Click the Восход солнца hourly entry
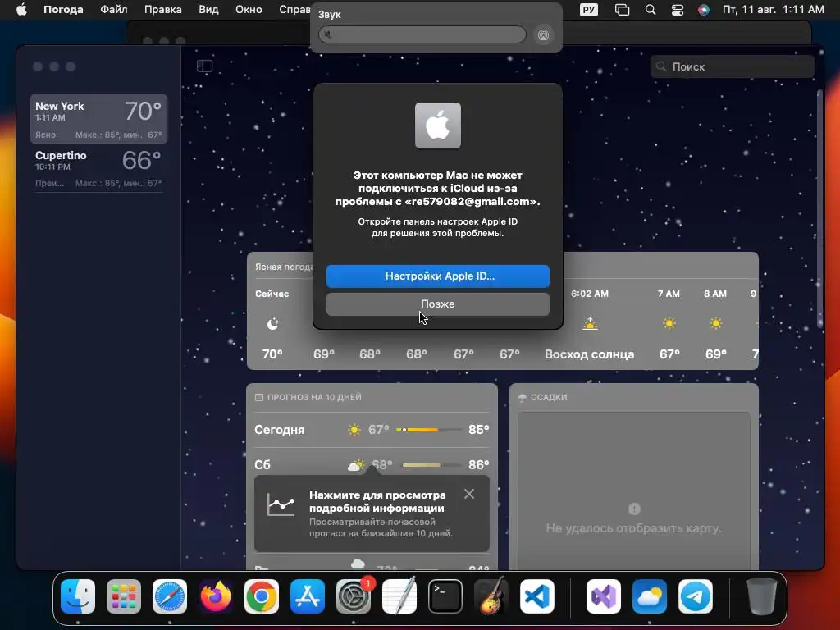The height and width of the screenshot is (630, 840). tap(589, 323)
